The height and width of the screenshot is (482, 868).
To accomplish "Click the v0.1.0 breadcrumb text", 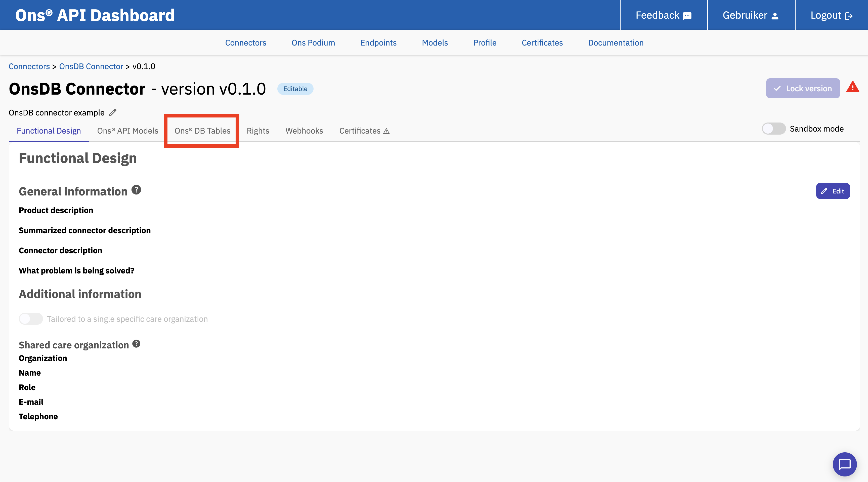I will [144, 66].
